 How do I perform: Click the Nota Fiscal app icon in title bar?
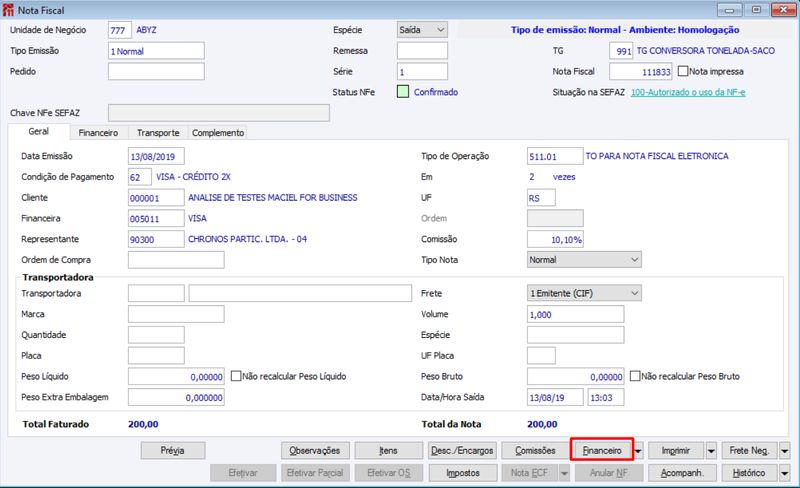click(8, 10)
